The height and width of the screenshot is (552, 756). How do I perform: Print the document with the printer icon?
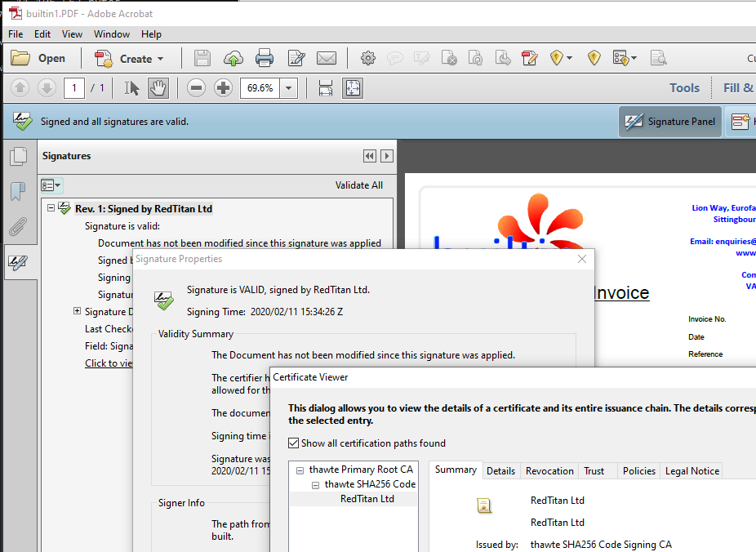(265, 58)
